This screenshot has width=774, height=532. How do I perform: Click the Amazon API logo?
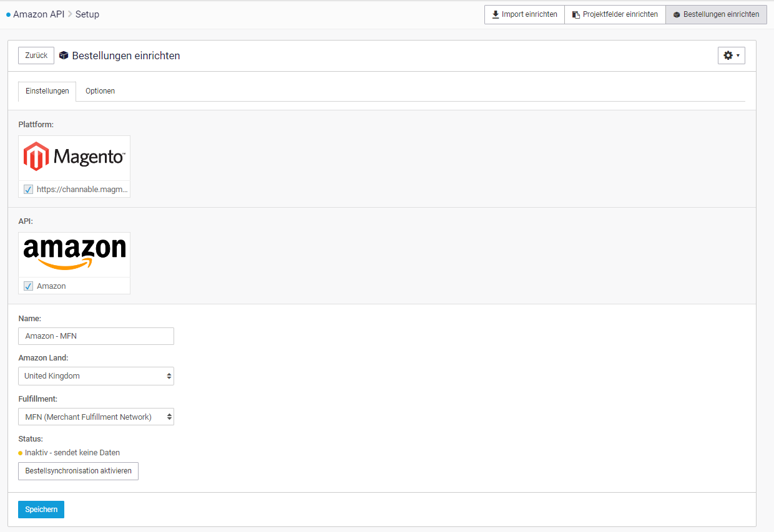(74, 254)
